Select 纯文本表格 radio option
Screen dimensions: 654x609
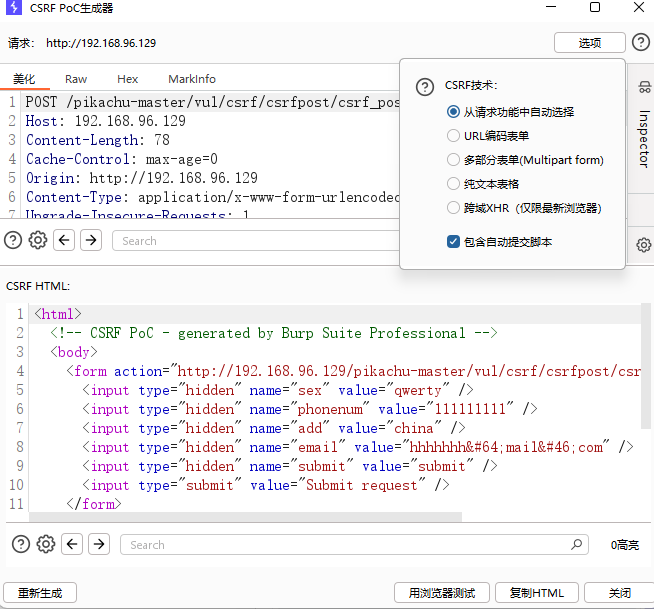pos(483,184)
